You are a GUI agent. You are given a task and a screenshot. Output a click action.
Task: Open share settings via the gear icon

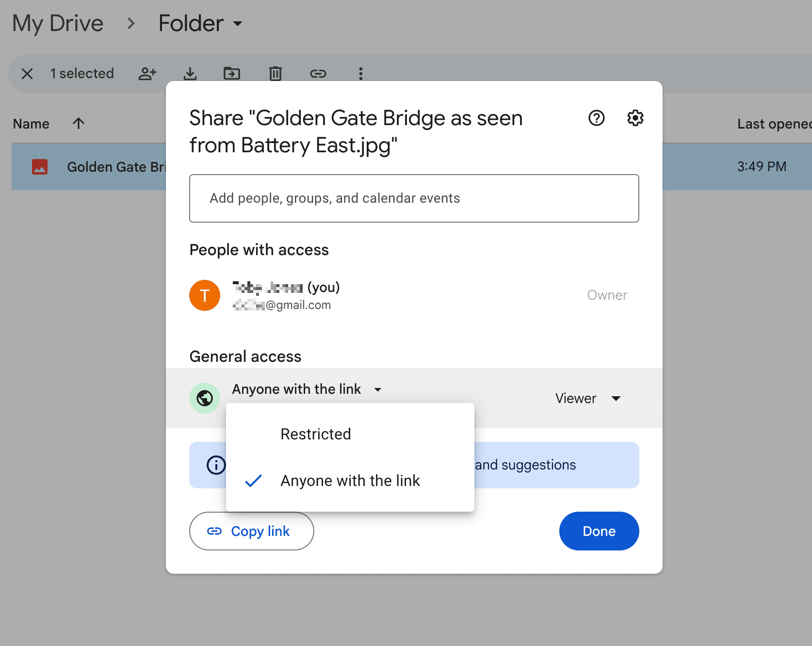635,118
